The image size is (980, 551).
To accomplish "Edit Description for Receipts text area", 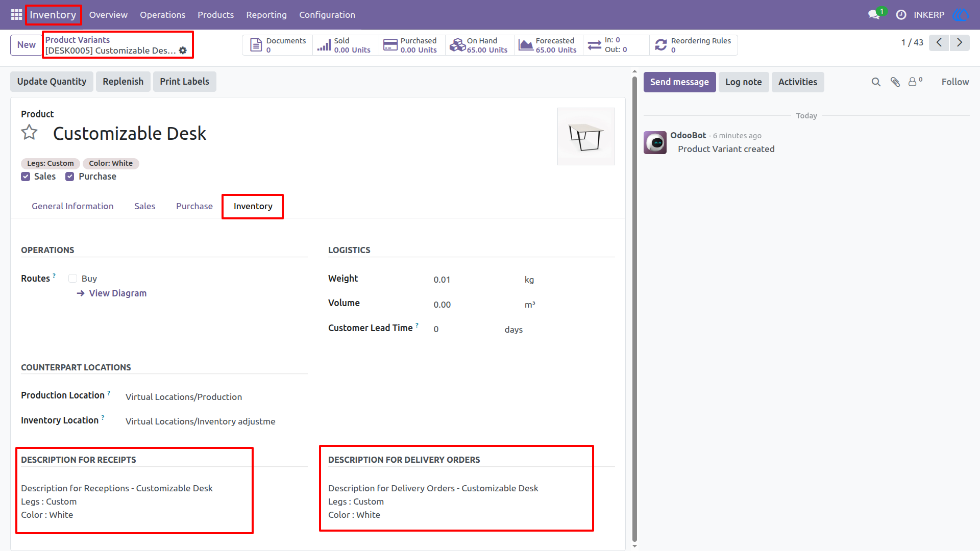I will pos(163,502).
